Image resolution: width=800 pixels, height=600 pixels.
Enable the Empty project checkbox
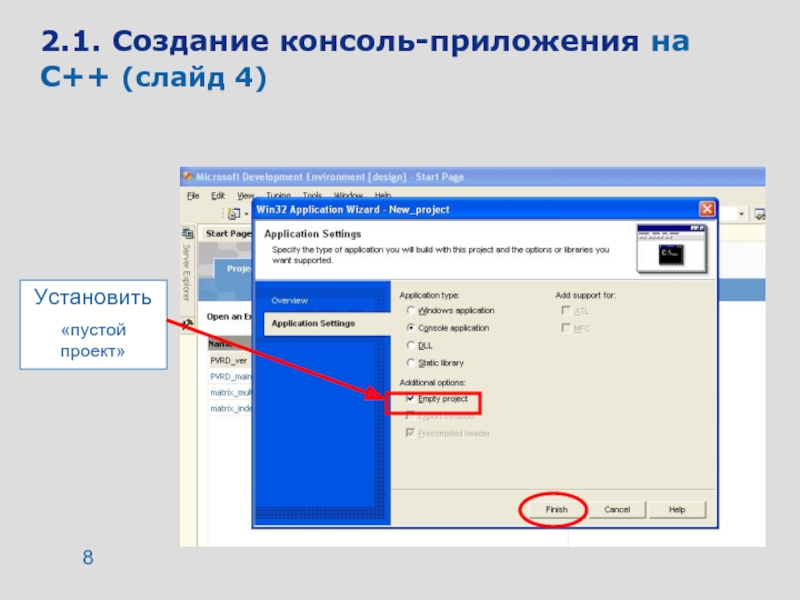[x=410, y=398]
